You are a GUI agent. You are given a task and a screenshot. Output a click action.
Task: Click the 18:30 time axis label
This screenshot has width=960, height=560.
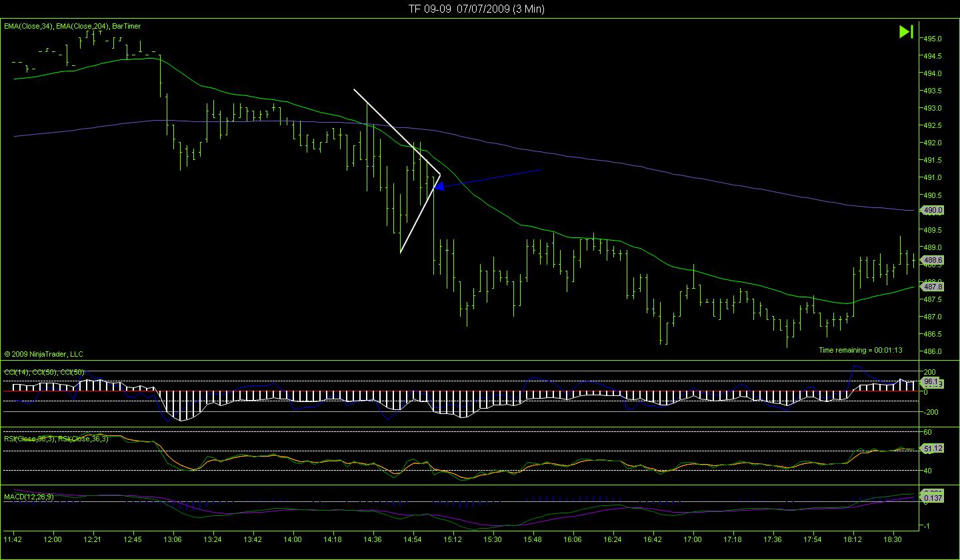pos(893,539)
